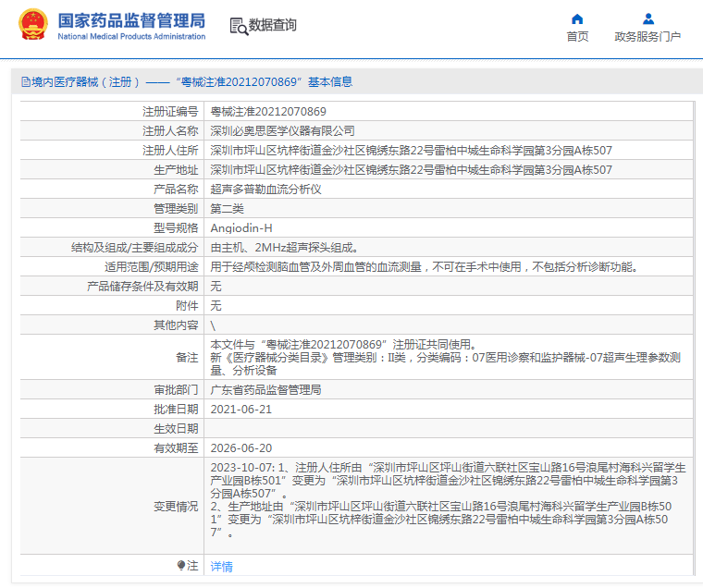Click the intended use text 用于经颅检测脑血管
The width and height of the screenshot is (703, 588).
coord(425,267)
